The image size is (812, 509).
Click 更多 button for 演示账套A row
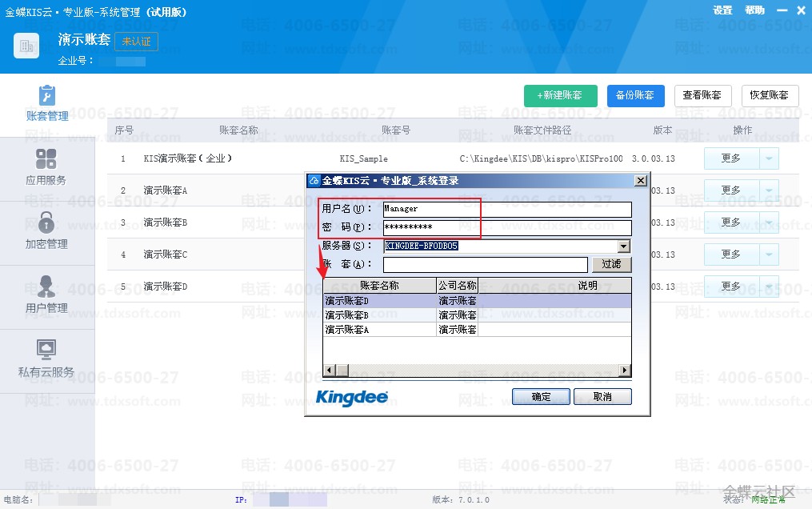pyautogui.click(x=731, y=190)
